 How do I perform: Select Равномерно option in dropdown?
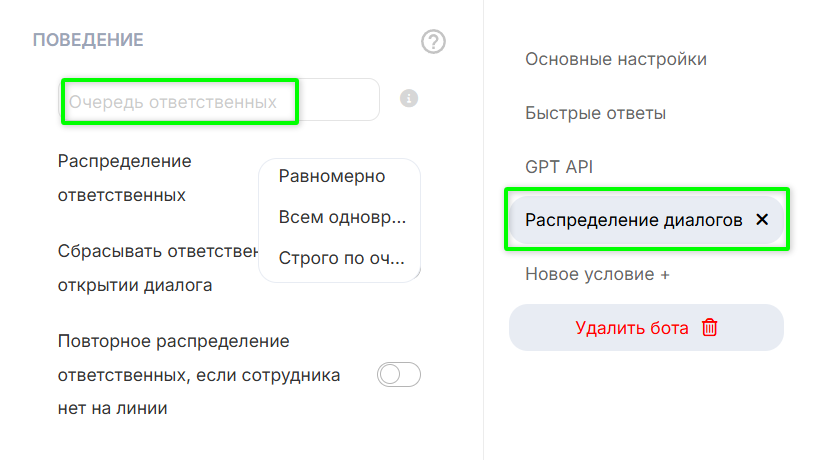click(x=332, y=177)
